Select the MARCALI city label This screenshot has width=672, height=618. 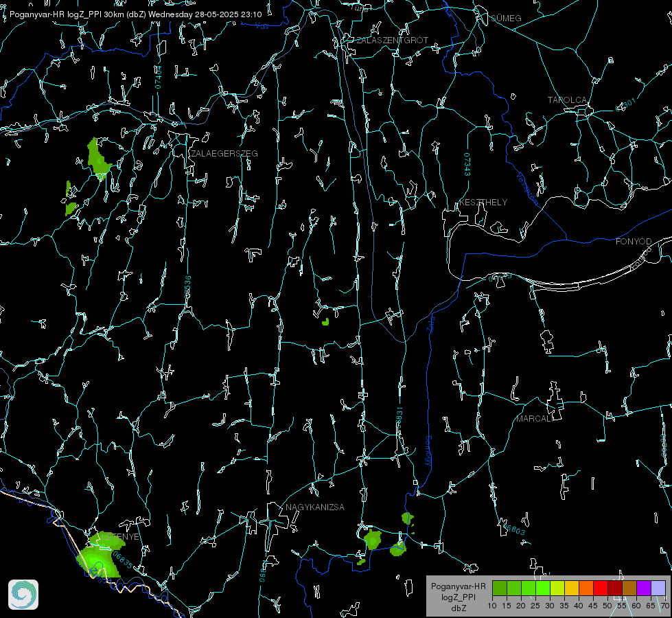pos(535,419)
